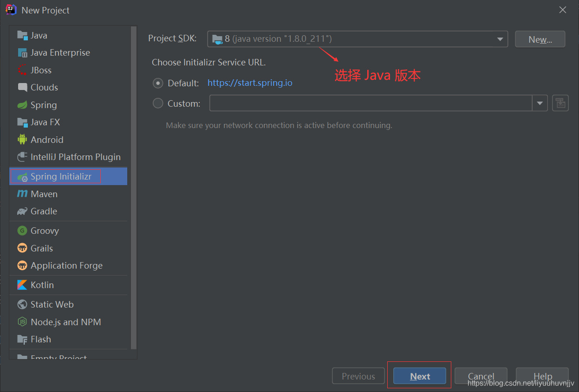Select Kotlin project type

[x=68, y=285]
